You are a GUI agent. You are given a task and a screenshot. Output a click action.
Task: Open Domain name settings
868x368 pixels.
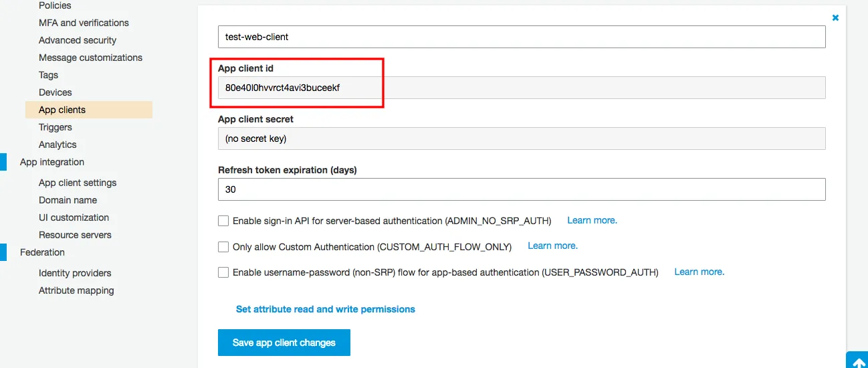68,200
